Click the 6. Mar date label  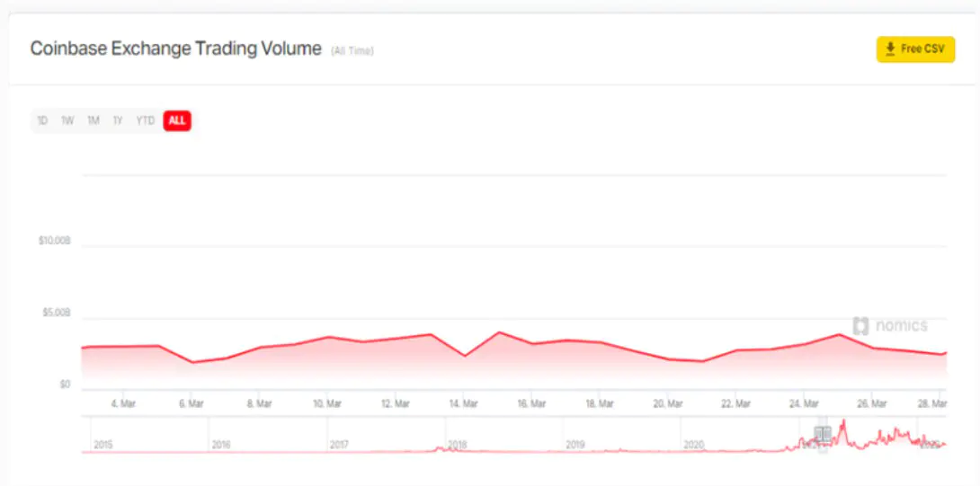pyautogui.click(x=192, y=404)
